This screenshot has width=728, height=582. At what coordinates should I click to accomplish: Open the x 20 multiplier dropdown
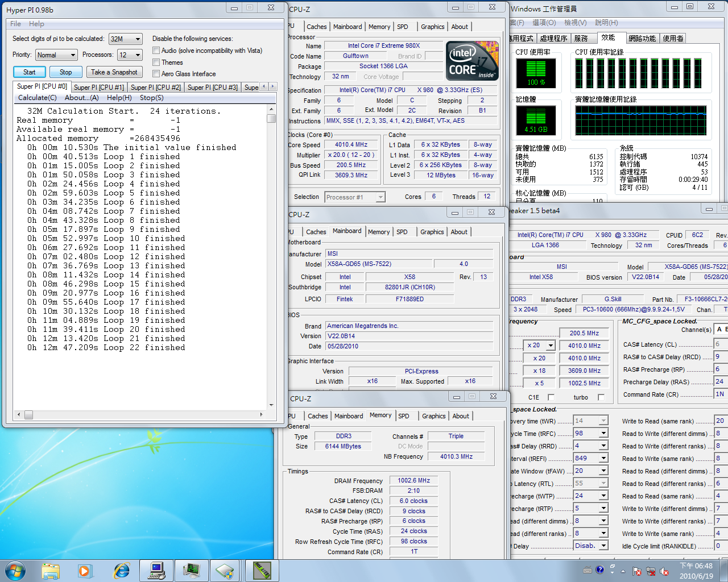point(540,346)
